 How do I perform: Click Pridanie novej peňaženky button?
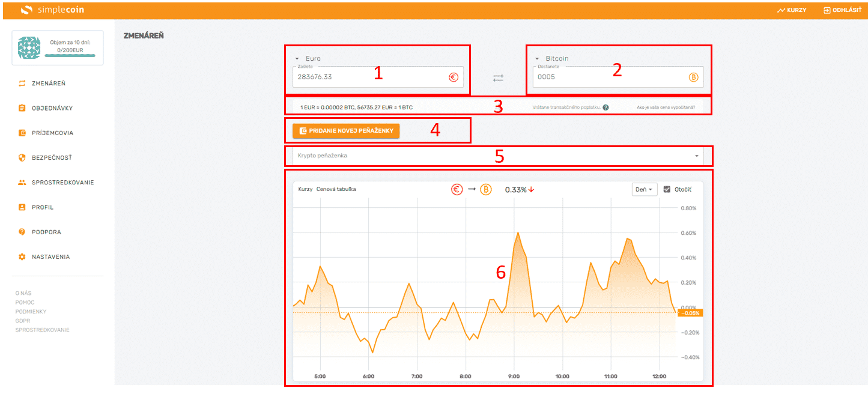346,130
